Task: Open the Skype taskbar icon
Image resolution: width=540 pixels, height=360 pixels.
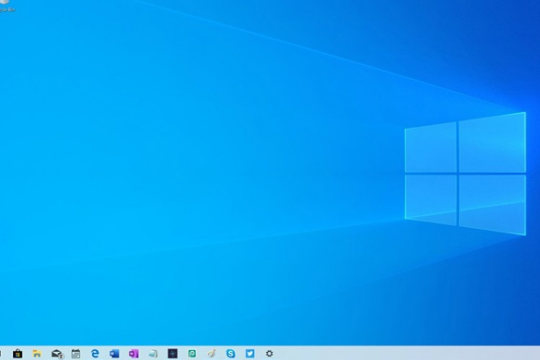Action: tap(230, 353)
